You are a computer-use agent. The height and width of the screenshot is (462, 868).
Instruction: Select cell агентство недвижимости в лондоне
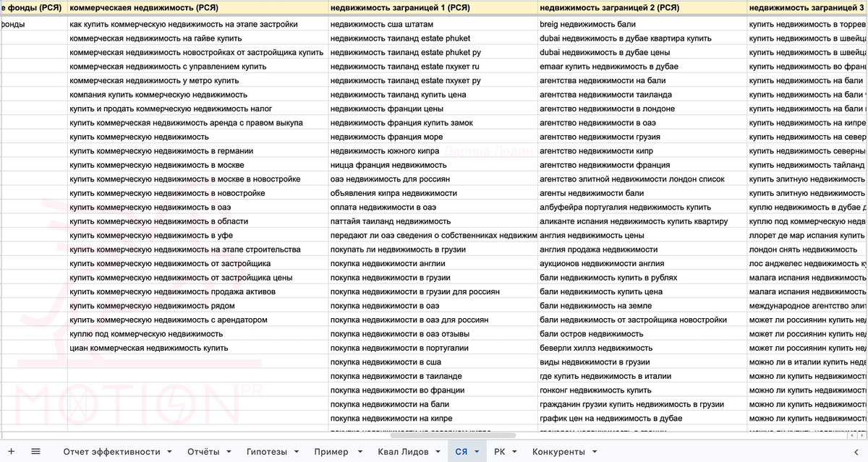[642, 108]
